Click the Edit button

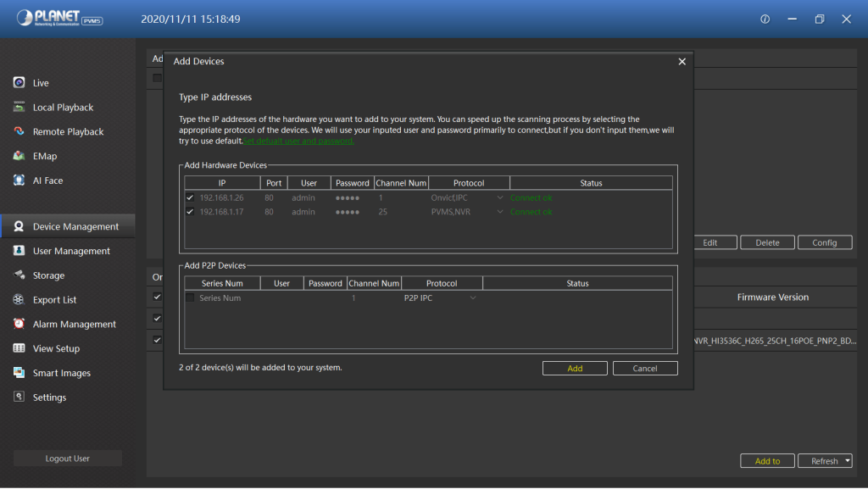tap(714, 242)
